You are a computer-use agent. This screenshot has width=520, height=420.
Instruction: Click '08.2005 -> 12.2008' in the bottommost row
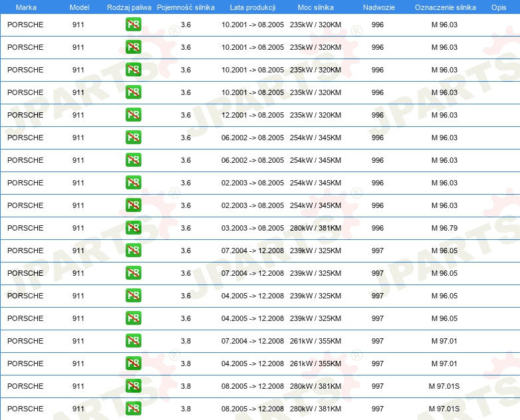coord(253,409)
